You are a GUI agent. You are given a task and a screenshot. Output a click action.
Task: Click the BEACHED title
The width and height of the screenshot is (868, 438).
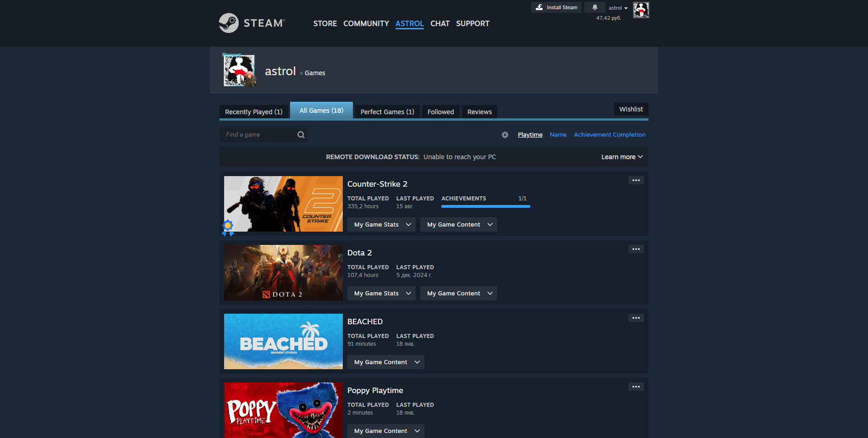point(365,322)
